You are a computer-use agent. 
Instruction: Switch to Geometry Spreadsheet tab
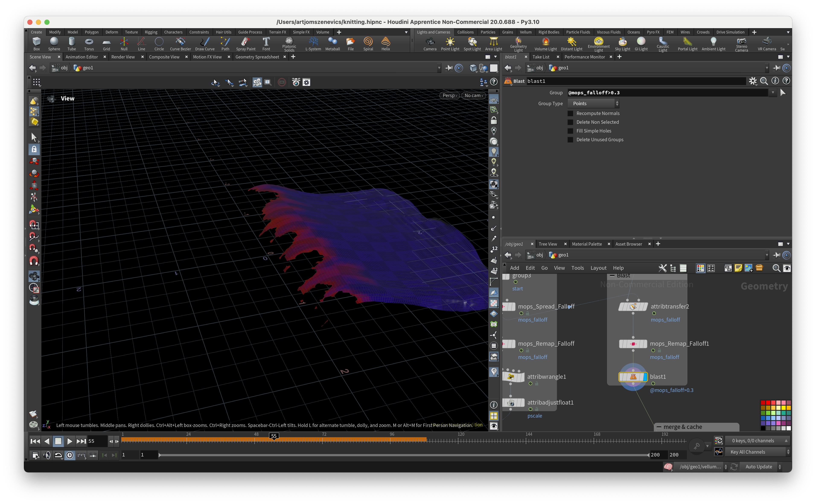click(257, 57)
